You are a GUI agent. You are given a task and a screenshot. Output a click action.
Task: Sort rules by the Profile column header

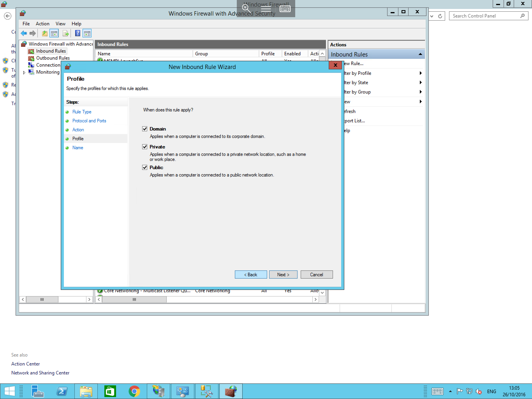270,53
